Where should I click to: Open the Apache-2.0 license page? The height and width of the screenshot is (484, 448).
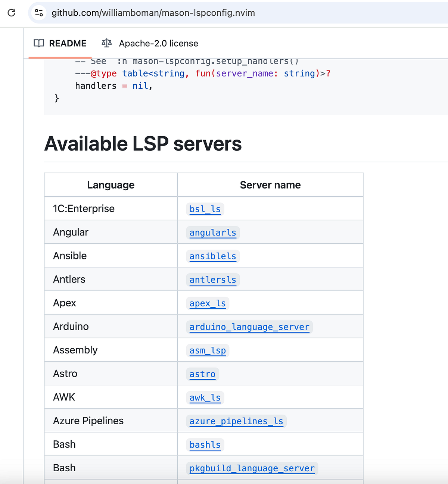[x=158, y=43]
